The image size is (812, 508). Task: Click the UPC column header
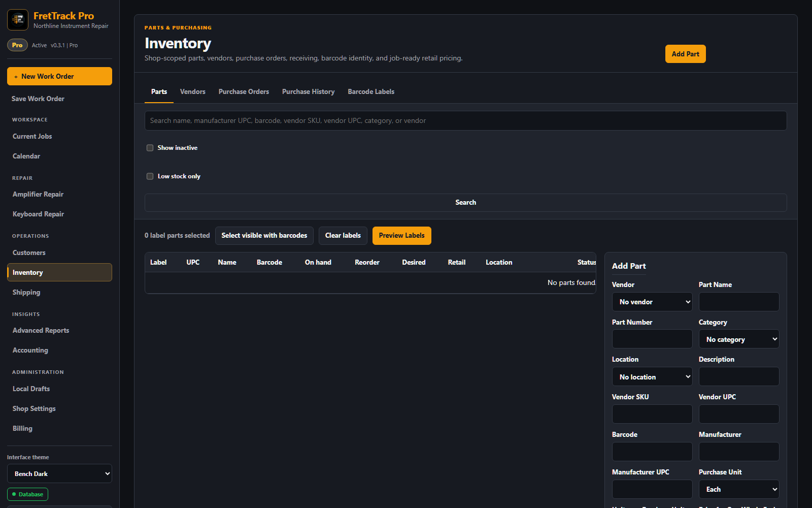193,262
